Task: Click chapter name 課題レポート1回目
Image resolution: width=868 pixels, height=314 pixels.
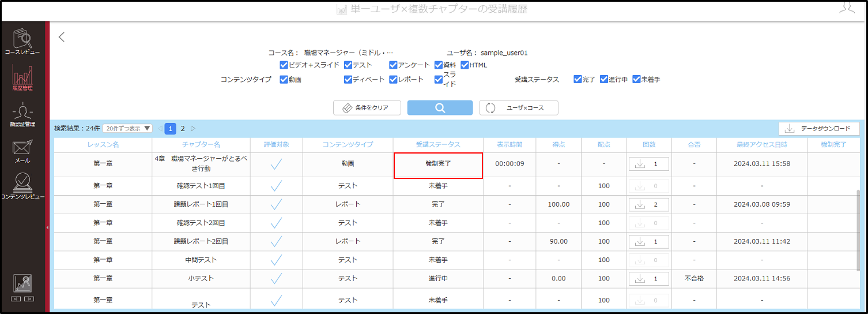Action: (x=201, y=204)
